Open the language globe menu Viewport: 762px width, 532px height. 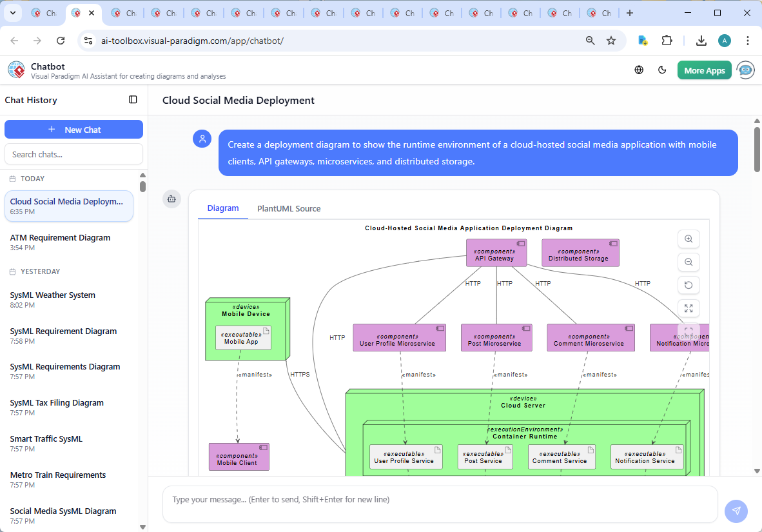(x=639, y=70)
